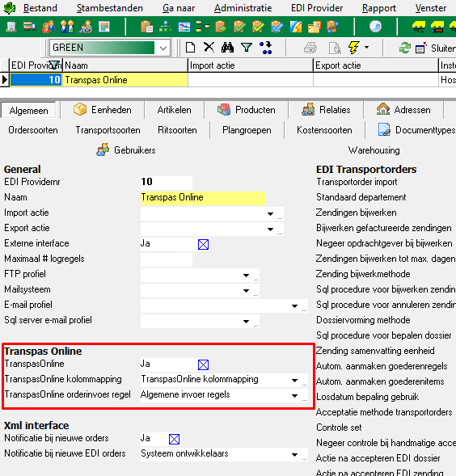Click the funnel filter icon in toolbar
Viewport: 456px width, 476px height.
point(247,48)
